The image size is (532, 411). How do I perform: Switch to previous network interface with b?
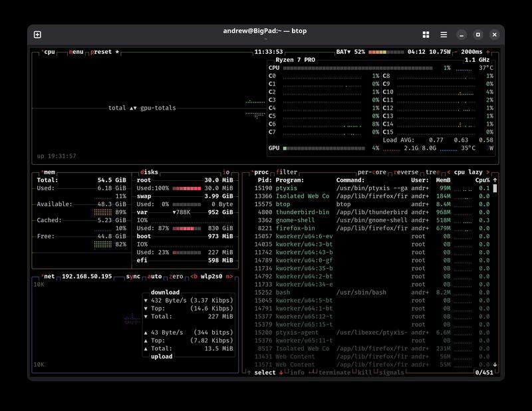coord(194,276)
